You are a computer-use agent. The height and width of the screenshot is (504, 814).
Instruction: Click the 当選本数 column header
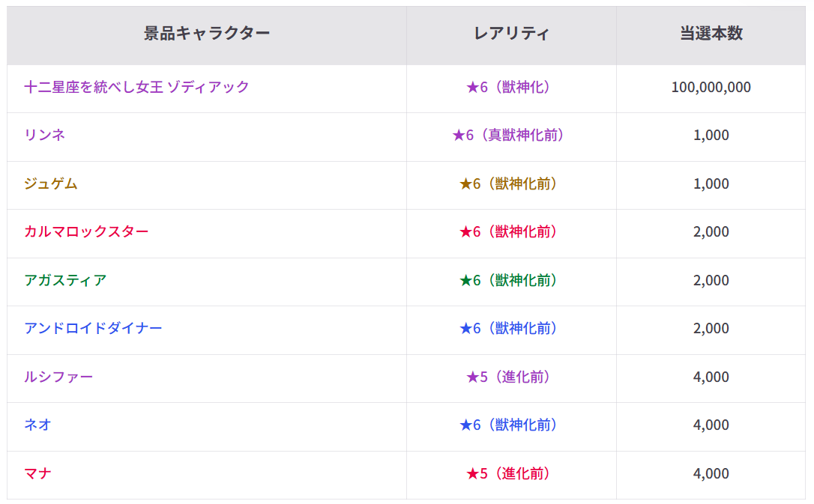pyautogui.click(x=711, y=33)
